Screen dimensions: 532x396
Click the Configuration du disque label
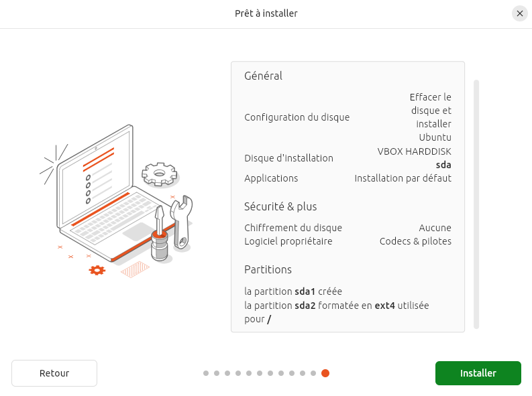297,117
